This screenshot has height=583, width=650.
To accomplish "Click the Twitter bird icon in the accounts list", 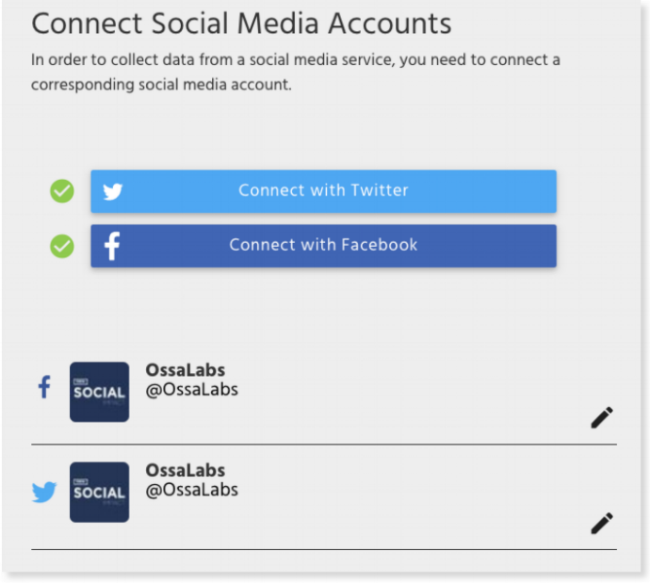I will click(x=44, y=492).
